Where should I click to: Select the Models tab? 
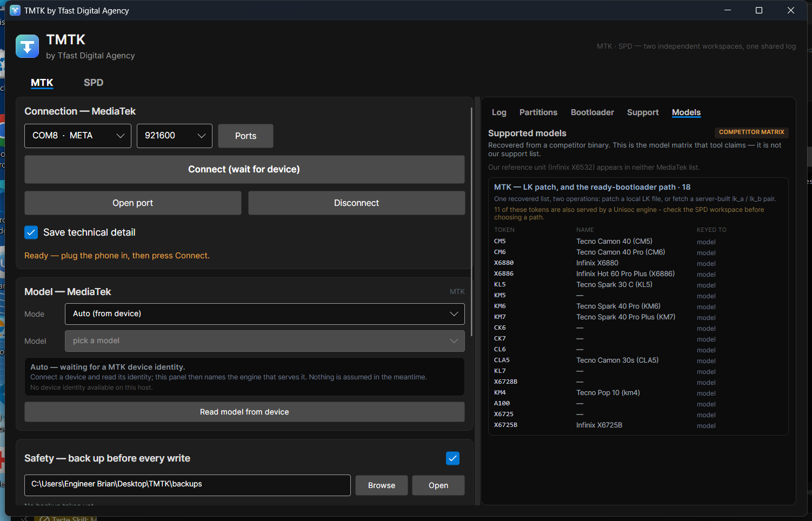687,112
